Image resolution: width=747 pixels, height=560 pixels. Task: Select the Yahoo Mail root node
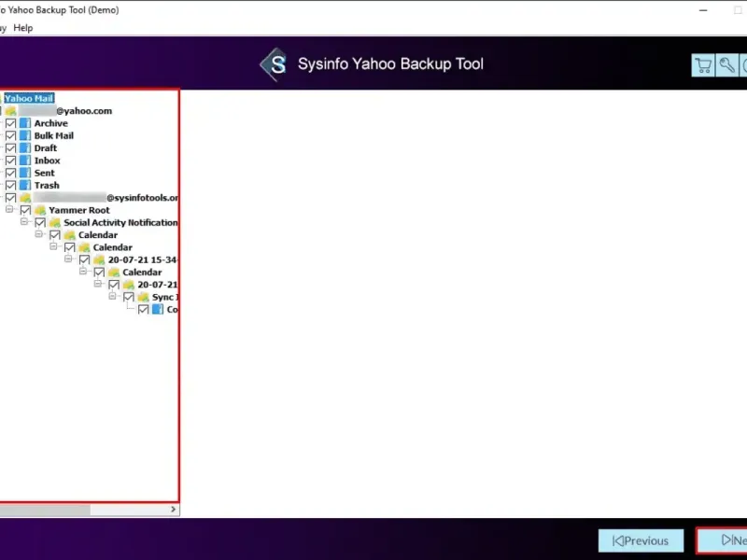tap(29, 99)
